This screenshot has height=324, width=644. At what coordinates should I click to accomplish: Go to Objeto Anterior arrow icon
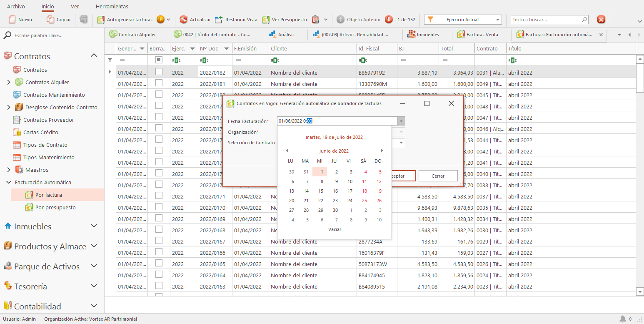(x=340, y=20)
